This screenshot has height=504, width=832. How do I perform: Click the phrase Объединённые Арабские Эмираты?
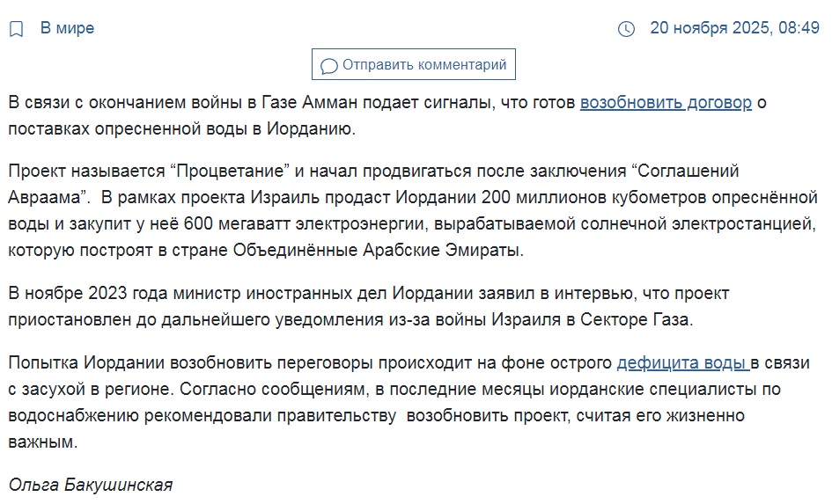click(376, 250)
